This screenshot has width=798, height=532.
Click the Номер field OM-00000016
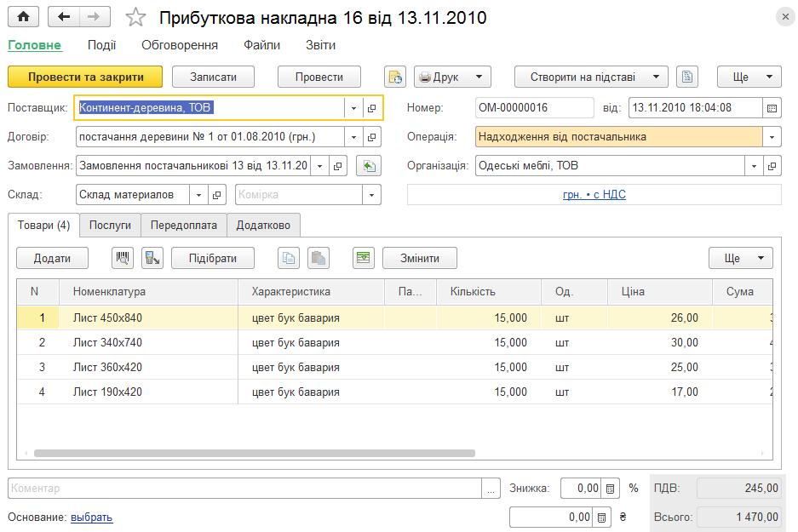[534, 108]
